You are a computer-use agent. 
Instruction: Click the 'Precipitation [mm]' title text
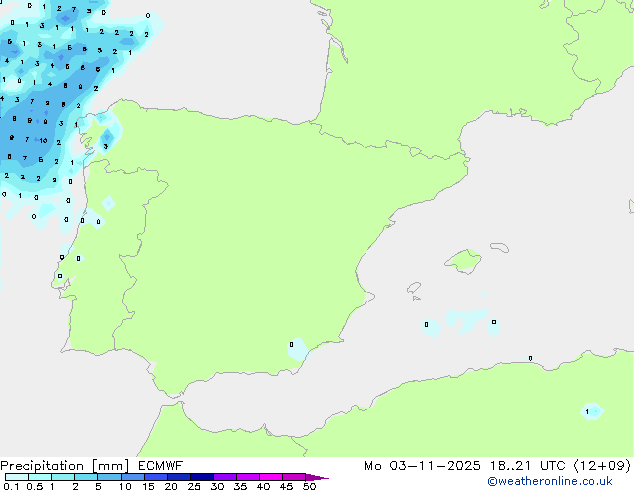(65, 466)
